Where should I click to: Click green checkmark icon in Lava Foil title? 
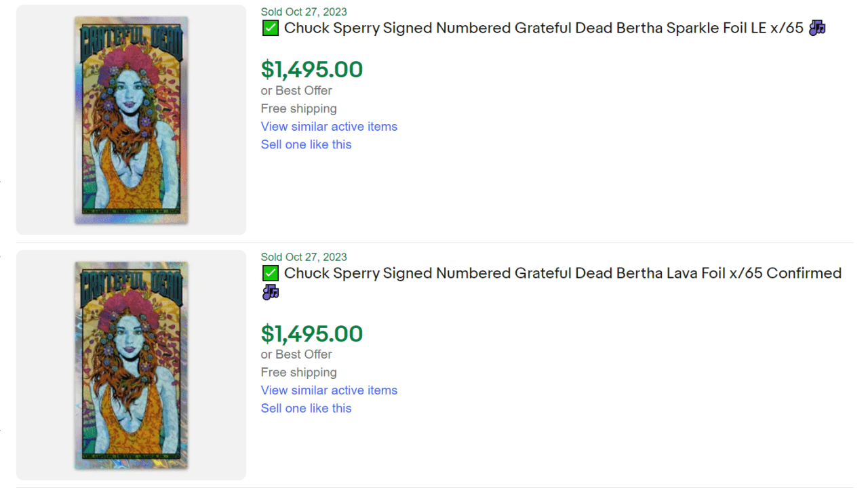pos(270,274)
